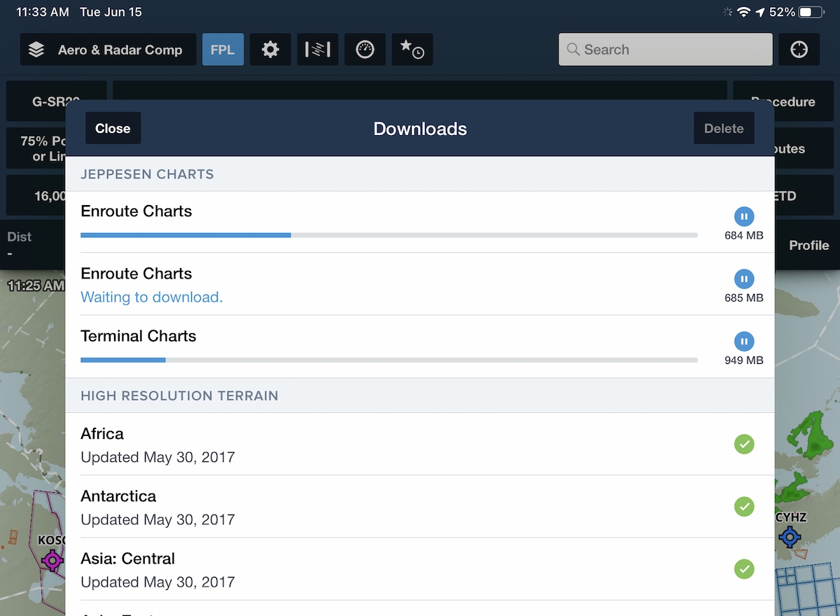Tap the Asia: Central terrain checkmark
This screenshot has height=616, width=840.
coord(744,568)
